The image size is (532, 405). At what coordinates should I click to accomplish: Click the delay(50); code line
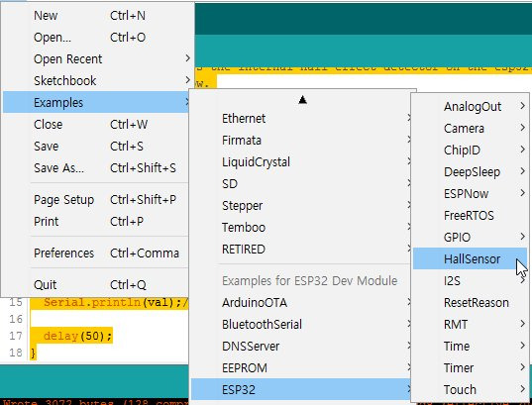coord(77,336)
